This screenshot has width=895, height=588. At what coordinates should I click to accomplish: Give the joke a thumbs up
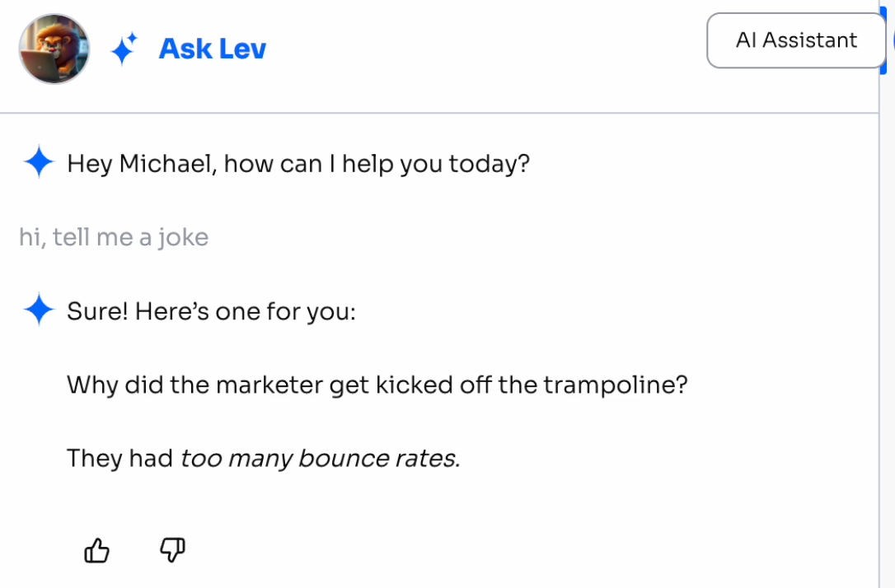pyautogui.click(x=97, y=550)
